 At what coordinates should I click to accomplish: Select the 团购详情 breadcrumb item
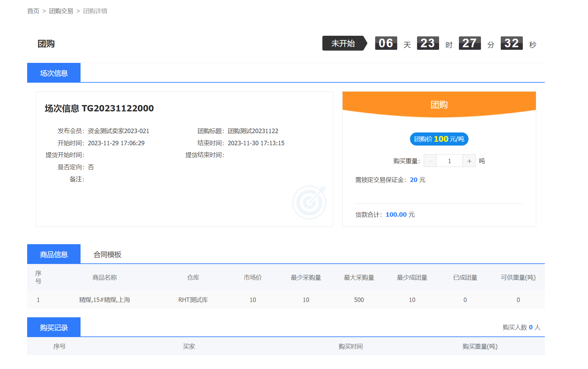95,11
